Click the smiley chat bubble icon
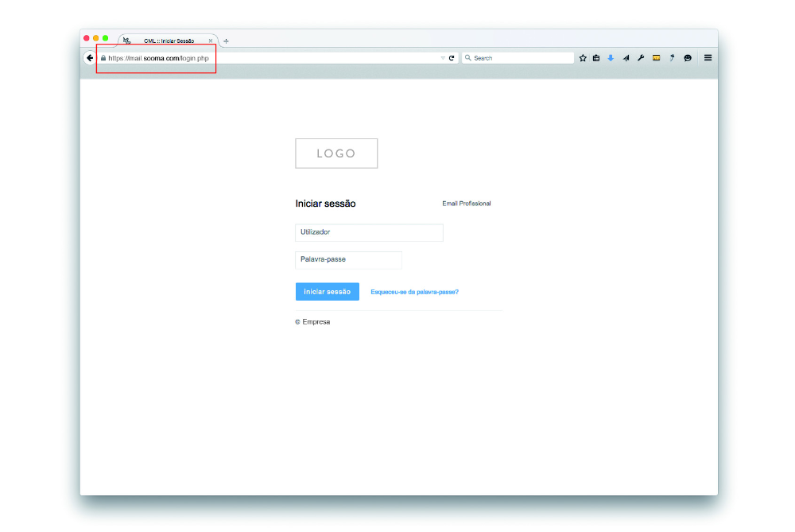This screenshot has height=532, width=795. [688, 58]
